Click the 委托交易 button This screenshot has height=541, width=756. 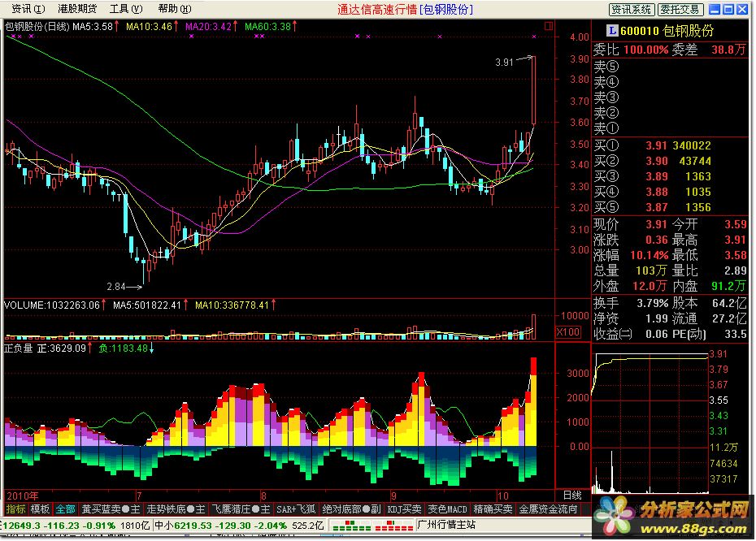click(680, 9)
